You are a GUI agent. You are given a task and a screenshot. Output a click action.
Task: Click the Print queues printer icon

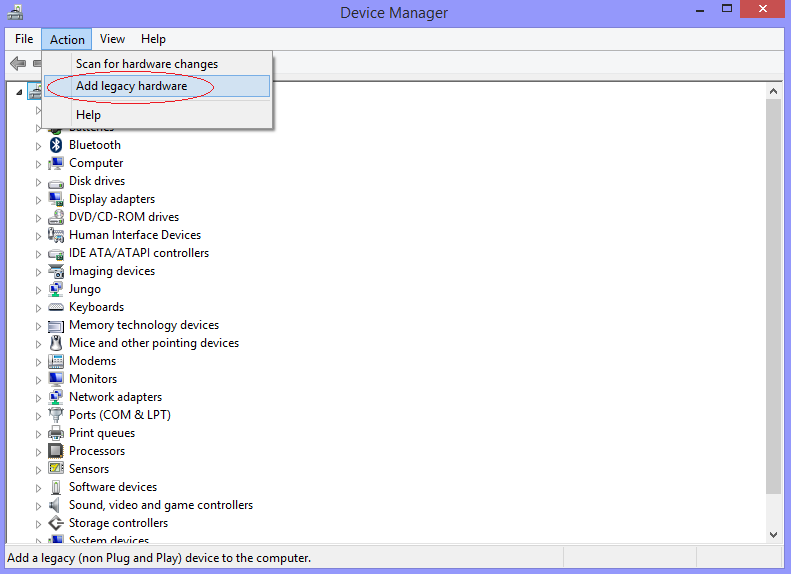point(56,433)
